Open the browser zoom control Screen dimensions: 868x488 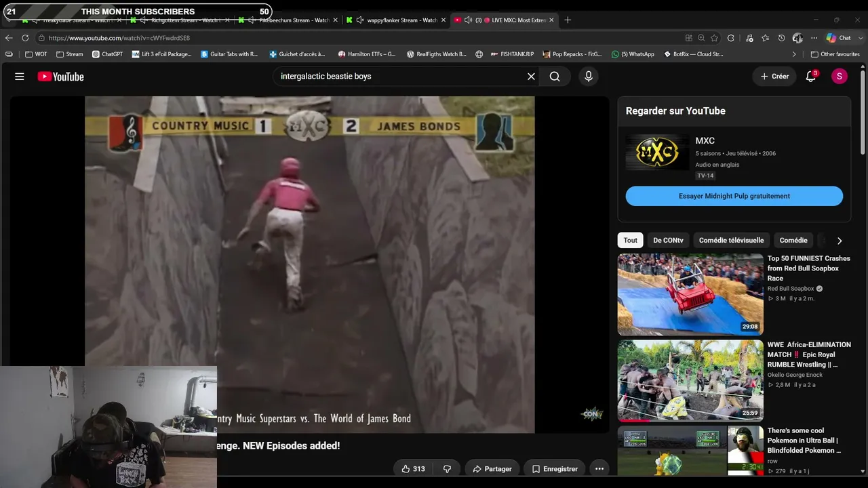[701, 38]
